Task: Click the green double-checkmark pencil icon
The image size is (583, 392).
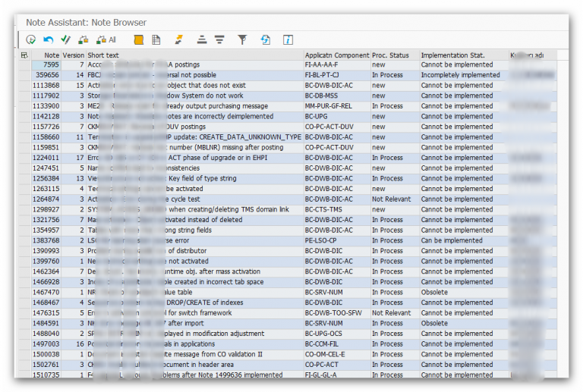Action: click(x=66, y=39)
